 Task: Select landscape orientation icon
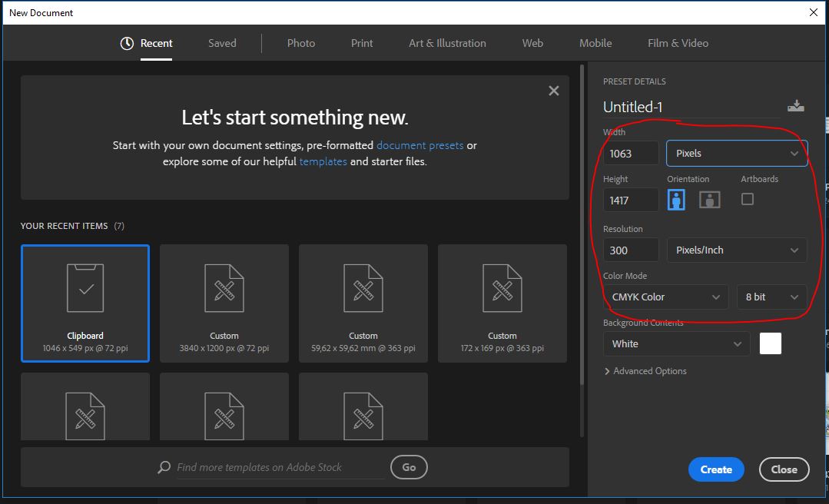tap(709, 200)
